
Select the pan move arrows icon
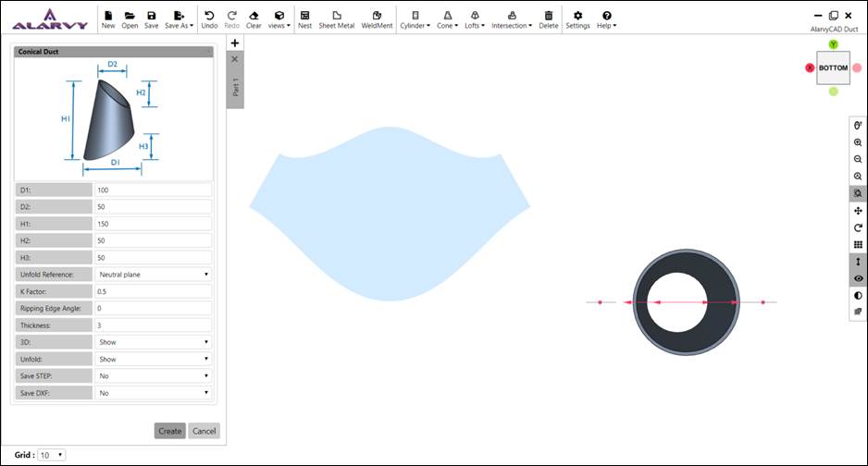point(858,211)
